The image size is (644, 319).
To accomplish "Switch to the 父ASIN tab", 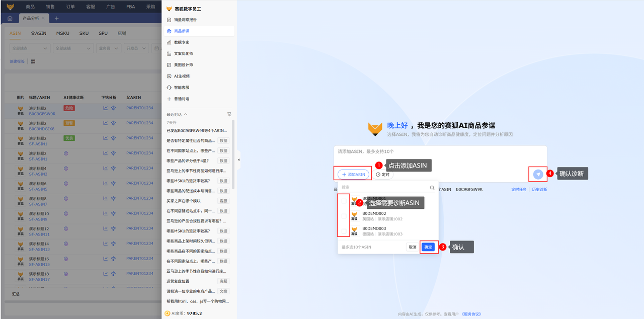I will click(39, 33).
